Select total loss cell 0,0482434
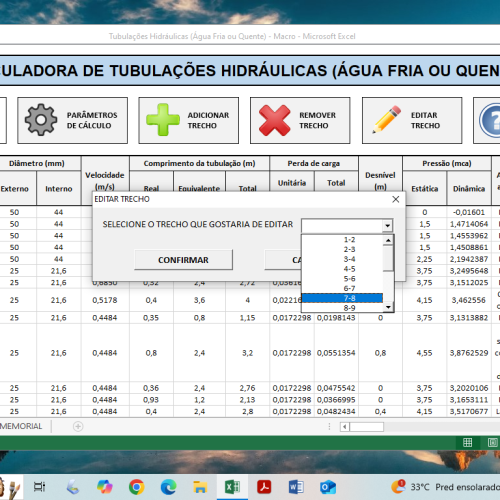Viewport: 500px width, 500px height. click(x=336, y=411)
